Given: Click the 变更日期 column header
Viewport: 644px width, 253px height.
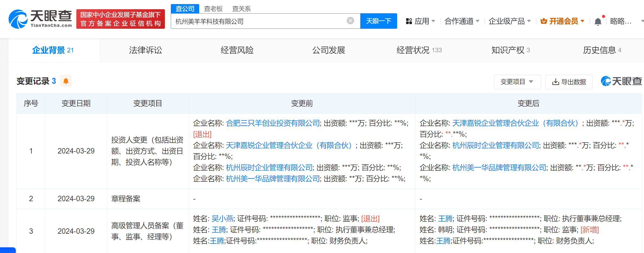Looking at the screenshot, I should point(76,103).
